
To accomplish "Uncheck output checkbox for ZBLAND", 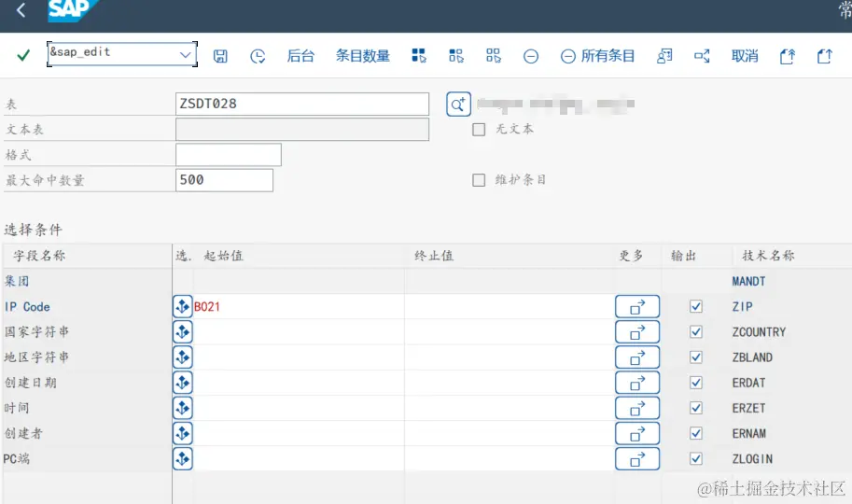I will pos(696,357).
